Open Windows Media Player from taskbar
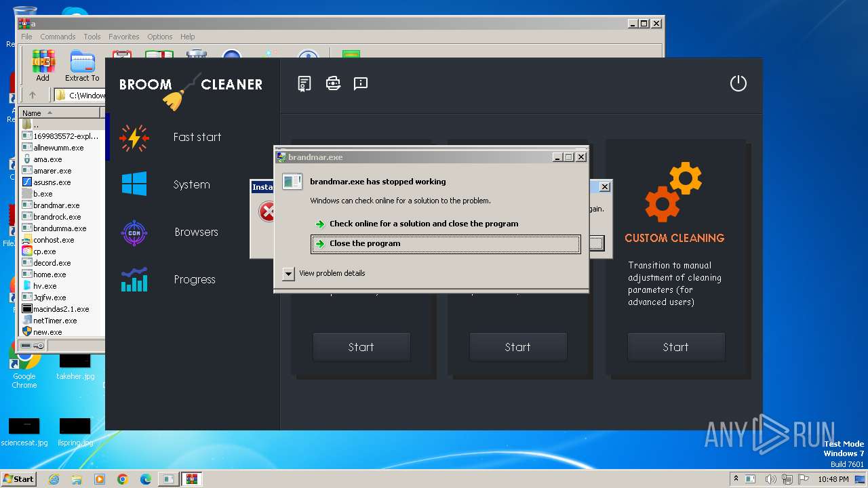Screen dimensions: 868x488 [100, 479]
